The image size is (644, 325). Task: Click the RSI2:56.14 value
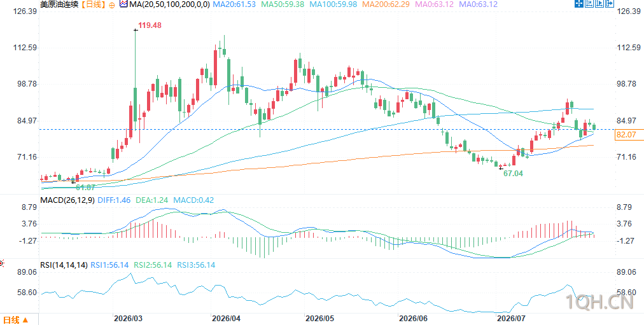153,265
